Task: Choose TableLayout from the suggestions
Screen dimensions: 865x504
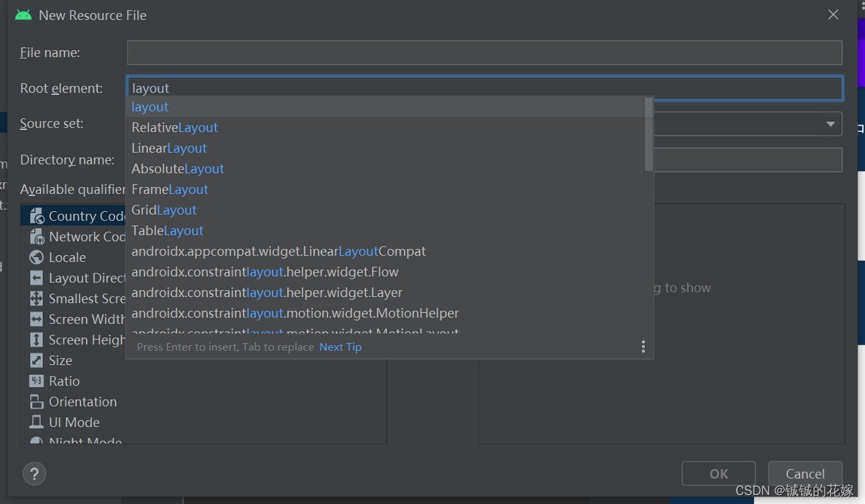Action: point(385,230)
